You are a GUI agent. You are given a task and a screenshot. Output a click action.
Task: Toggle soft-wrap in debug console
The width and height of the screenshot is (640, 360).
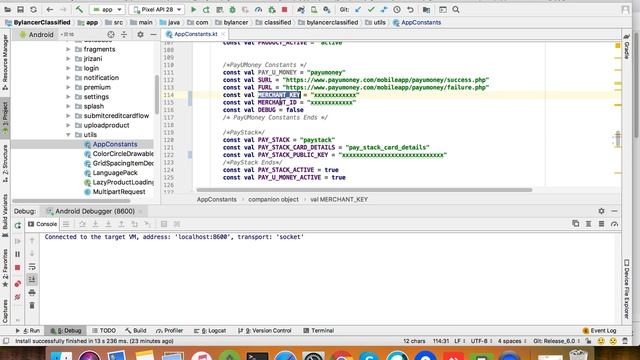click(32, 267)
